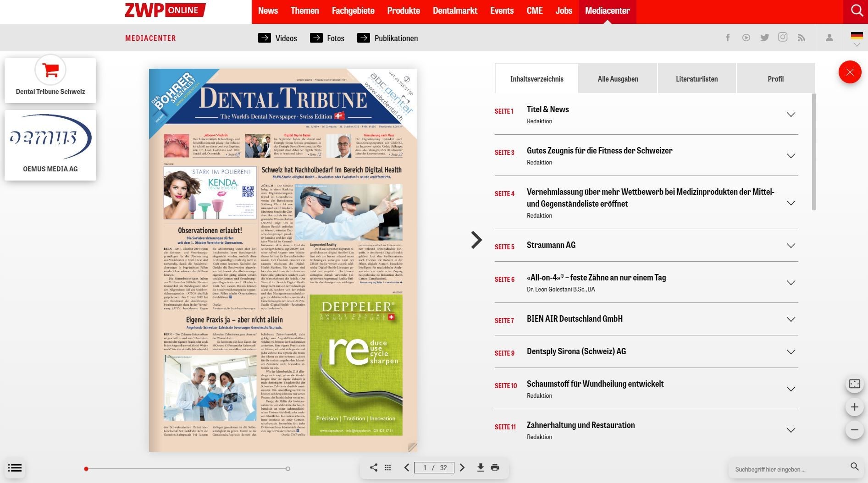Viewport: 868px width, 483px height.
Task: Expand Gutes Zeugnis für die Fitness entry
Action: pos(791,156)
